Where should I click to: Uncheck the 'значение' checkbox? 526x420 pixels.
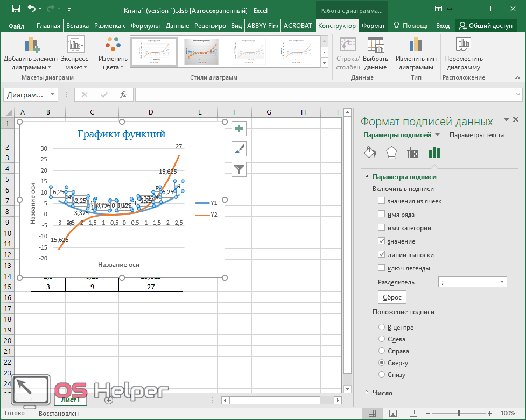pos(382,241)
